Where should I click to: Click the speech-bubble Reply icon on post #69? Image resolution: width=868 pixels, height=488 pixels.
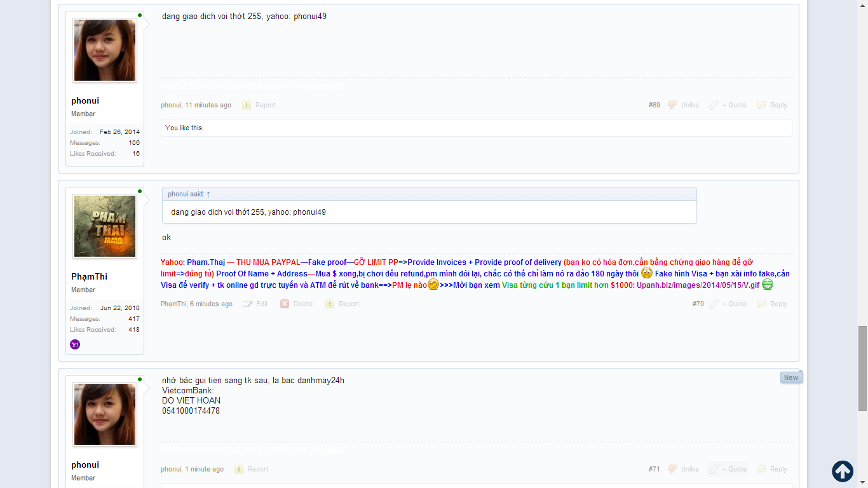(x=761, y=105)
